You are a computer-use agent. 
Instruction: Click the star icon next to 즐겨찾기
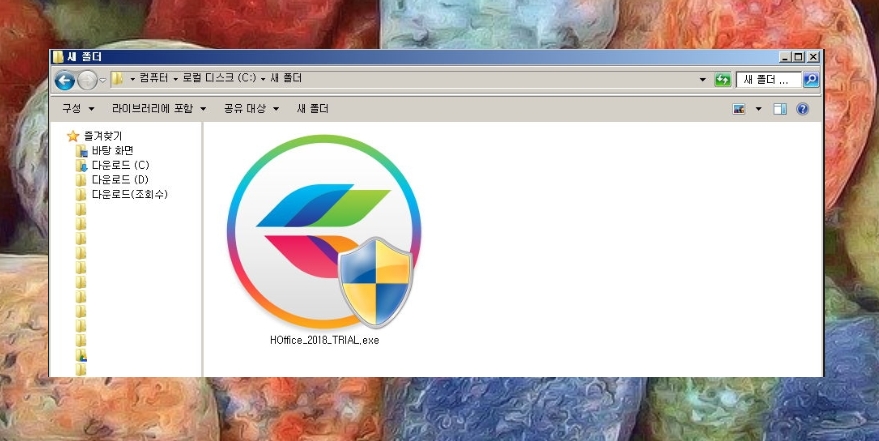[x=73, y=136]
